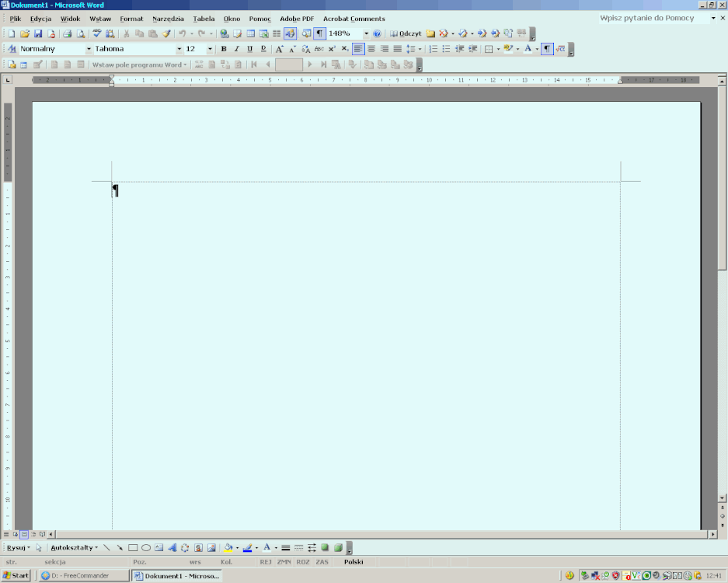This screenshot has height=583, width=728.
Task: Open Microsoft Word Help question mark icon
Action: click(377, 33)
